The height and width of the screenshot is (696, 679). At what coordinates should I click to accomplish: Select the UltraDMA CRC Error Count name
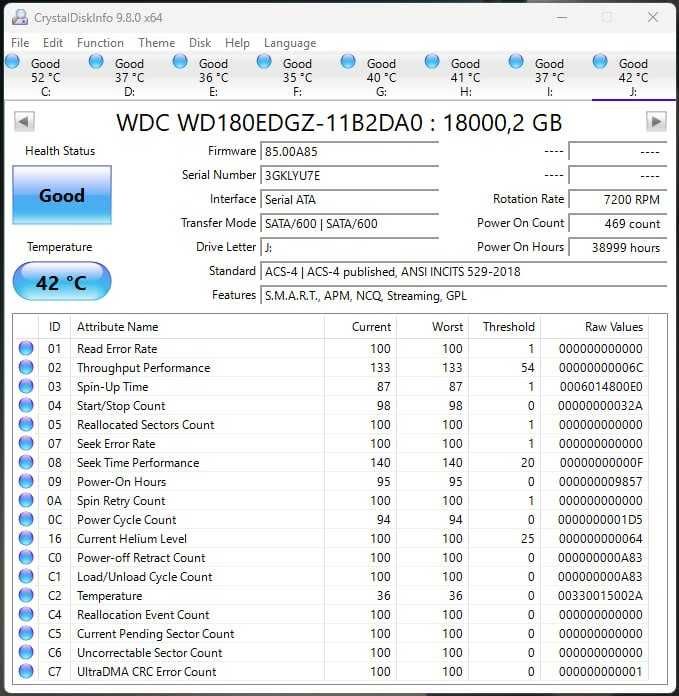pos(146,672)
